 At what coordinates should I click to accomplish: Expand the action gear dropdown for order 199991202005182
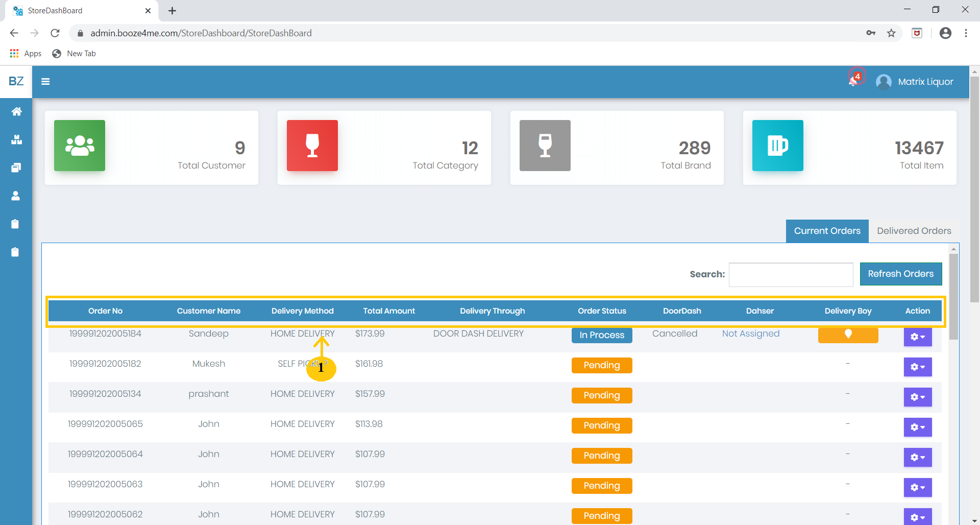[918, 367]
